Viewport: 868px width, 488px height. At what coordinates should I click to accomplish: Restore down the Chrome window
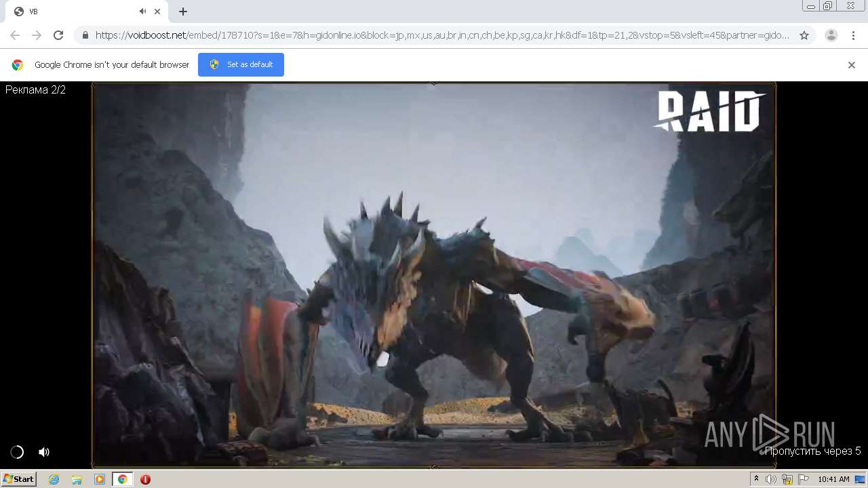[828, 6]
